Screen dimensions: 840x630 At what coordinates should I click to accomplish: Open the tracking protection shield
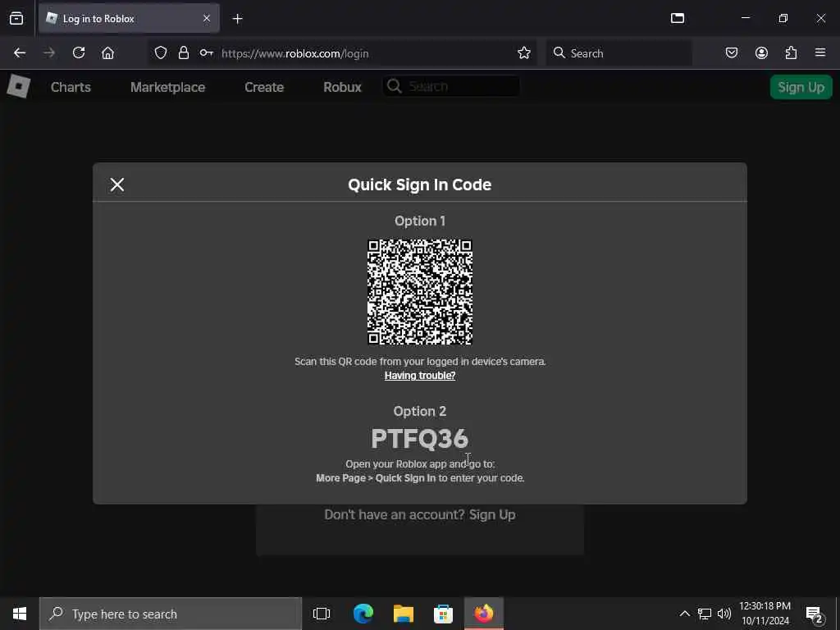[161, 53]
